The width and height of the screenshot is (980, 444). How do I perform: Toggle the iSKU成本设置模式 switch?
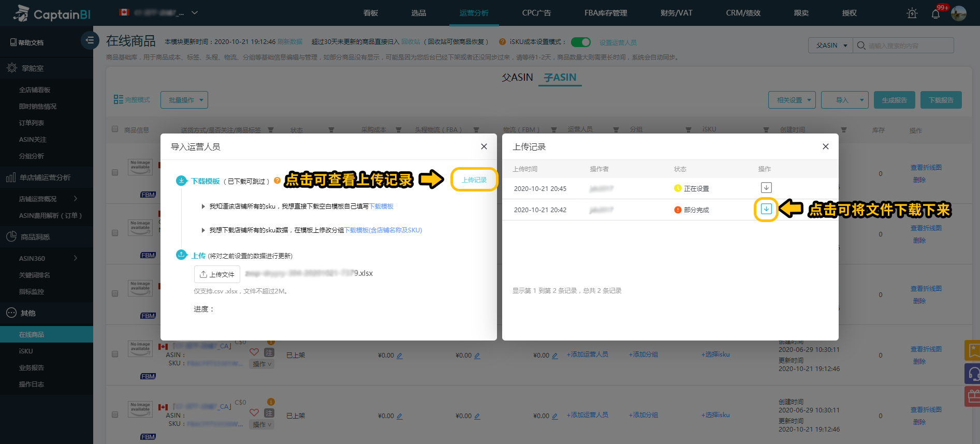[x=580, y=42]
